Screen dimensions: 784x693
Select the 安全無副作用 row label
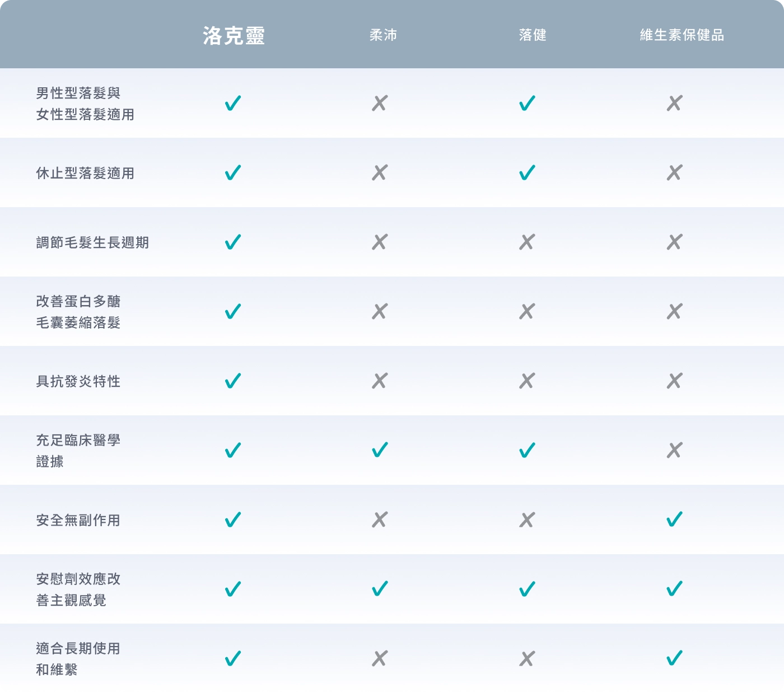[78, 520]
